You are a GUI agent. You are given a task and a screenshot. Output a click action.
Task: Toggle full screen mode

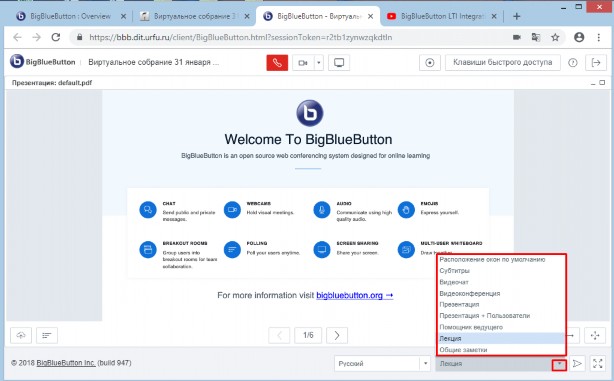point(598,364)
